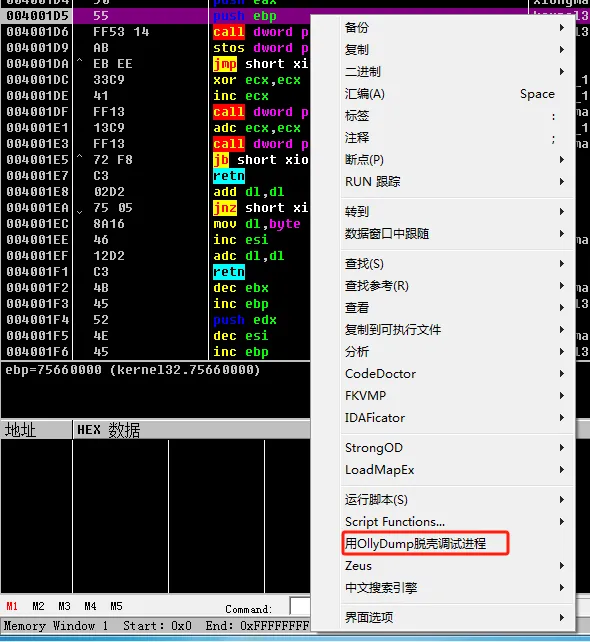
Task: Choose 注释 menu entry
Action: [x=455, y=138]
